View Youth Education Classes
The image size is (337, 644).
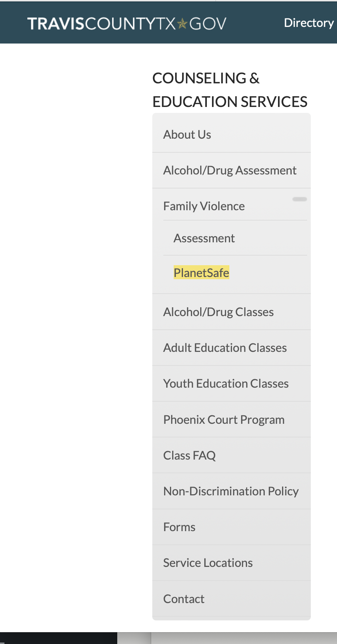[x=226, y=384]
